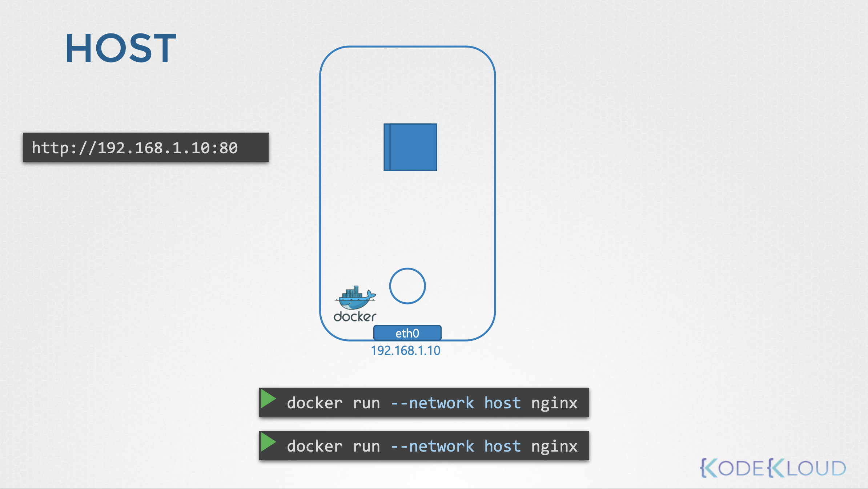
Task: Click the blue container square
Action: click(x=410, y=147)
